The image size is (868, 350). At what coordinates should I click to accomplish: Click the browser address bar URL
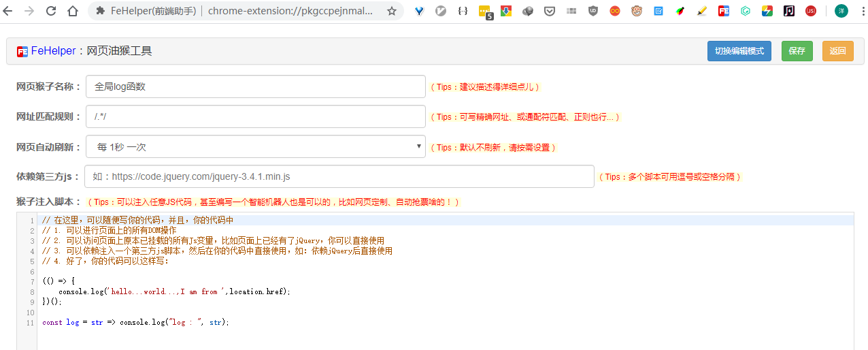coord(290,11)
